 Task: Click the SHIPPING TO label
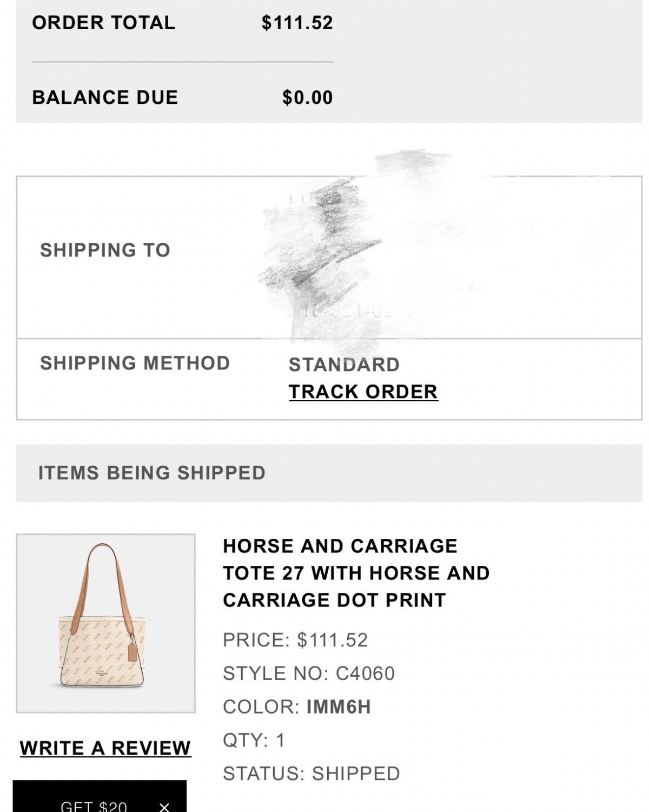(x=105, y=250)
